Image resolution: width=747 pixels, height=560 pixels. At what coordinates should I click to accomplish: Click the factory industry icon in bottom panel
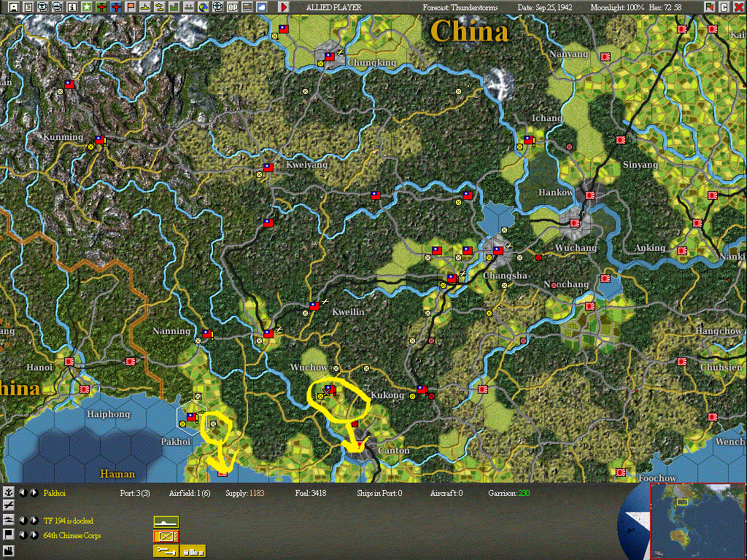(x=9, y=551)
